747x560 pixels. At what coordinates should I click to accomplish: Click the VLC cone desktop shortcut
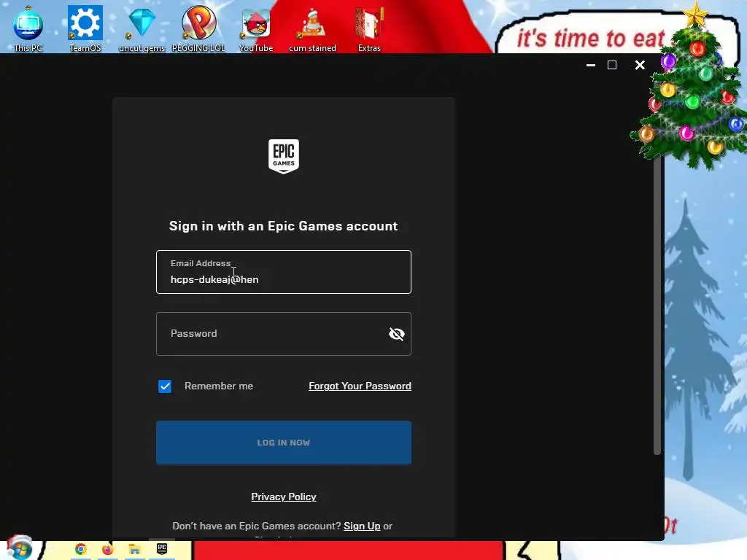click(312, 28)
